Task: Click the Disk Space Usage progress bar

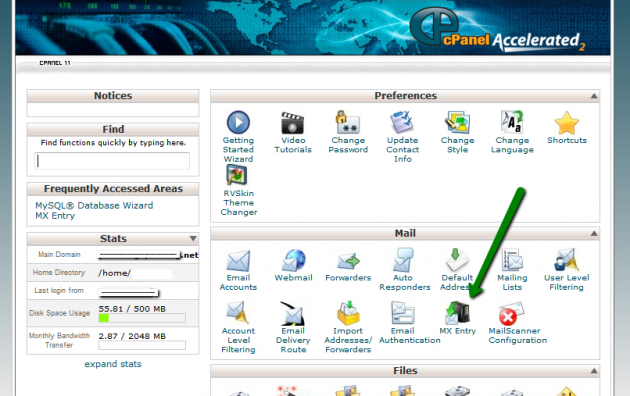Action: coord(142,318)
